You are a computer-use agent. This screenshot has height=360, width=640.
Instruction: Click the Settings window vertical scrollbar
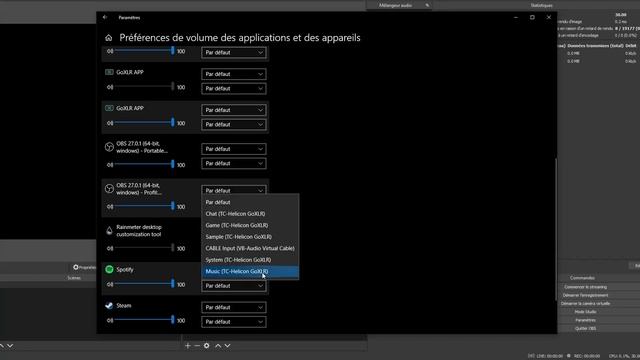click(555, 229)
